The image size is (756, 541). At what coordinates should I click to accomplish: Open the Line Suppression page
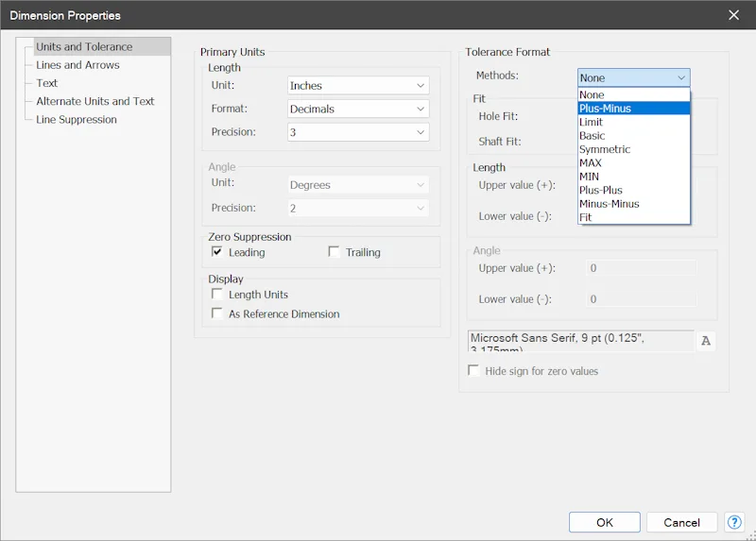point(77,120)
